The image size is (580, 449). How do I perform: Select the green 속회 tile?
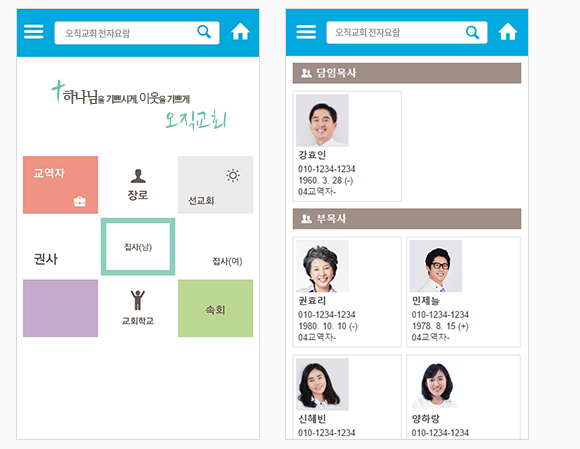[x=215, y=308]
